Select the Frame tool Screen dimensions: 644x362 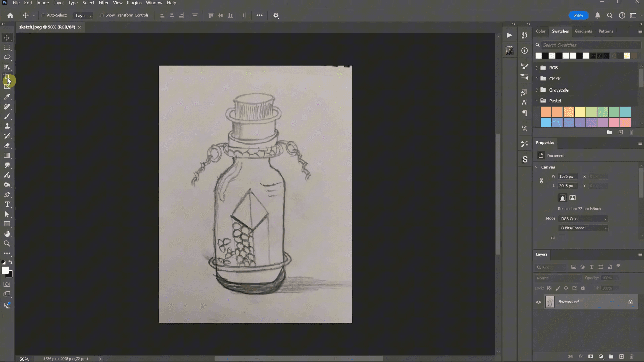(7, 87)
